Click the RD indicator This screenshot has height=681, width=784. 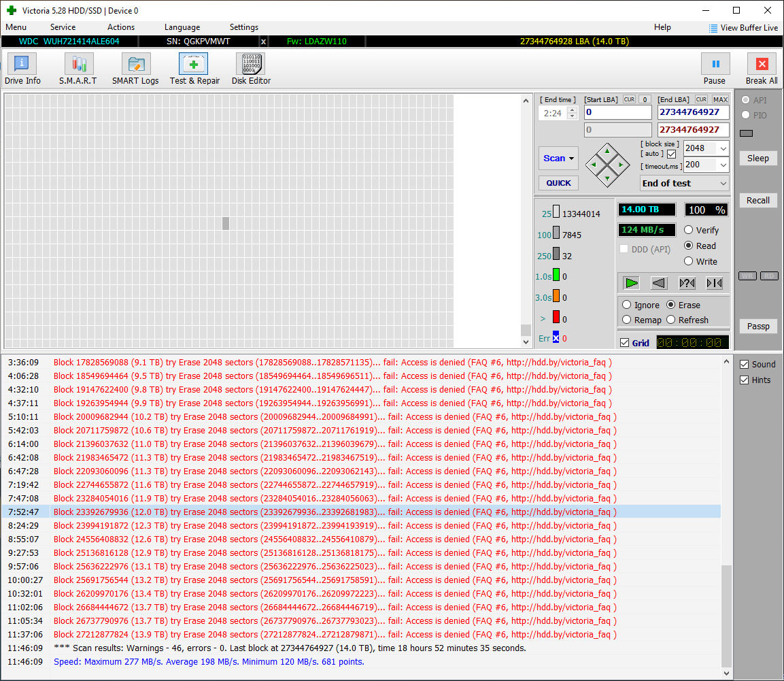click(769, 276)
